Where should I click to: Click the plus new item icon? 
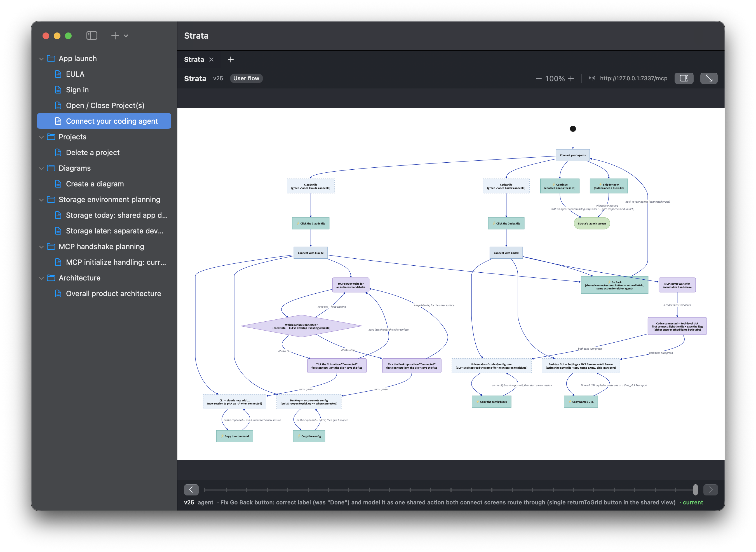tap(115, 36)
